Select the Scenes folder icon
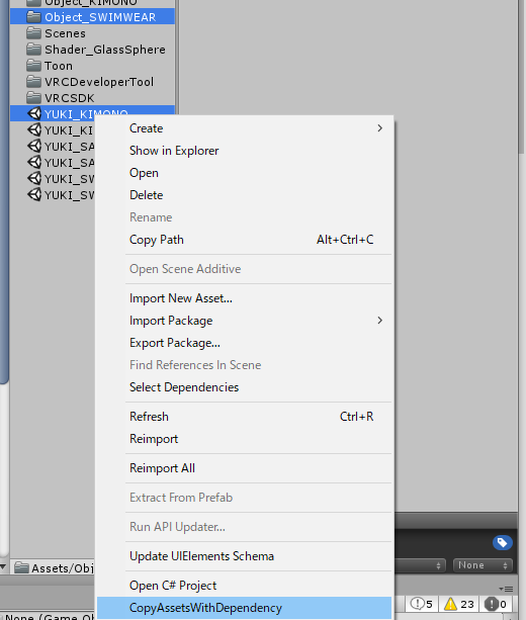The height and width of the screenshot is (620, 526). point(34,33)
